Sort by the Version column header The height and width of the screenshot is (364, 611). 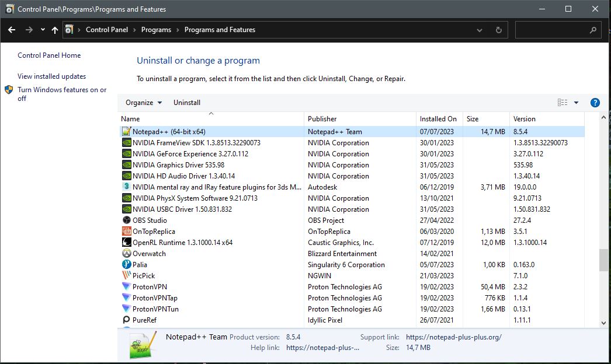(547, 119)
